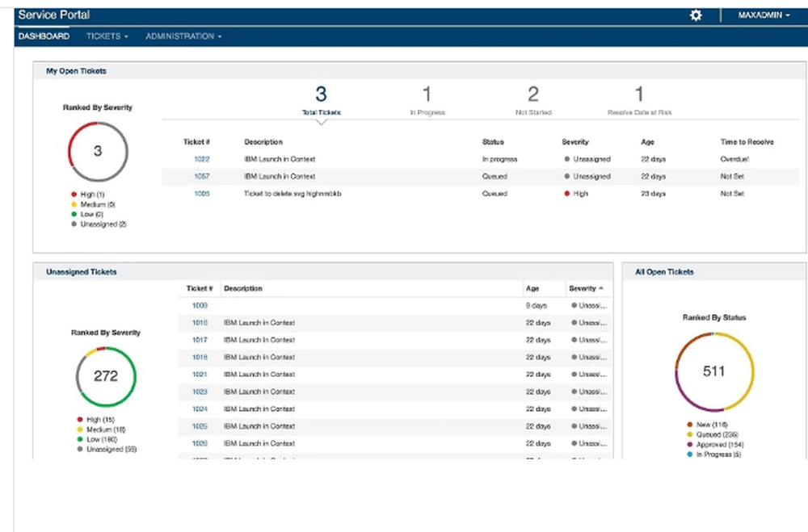
Task: Click the 511 All Open Tickets donut chart
Action: pyautogui.click(x=714, y=371)
